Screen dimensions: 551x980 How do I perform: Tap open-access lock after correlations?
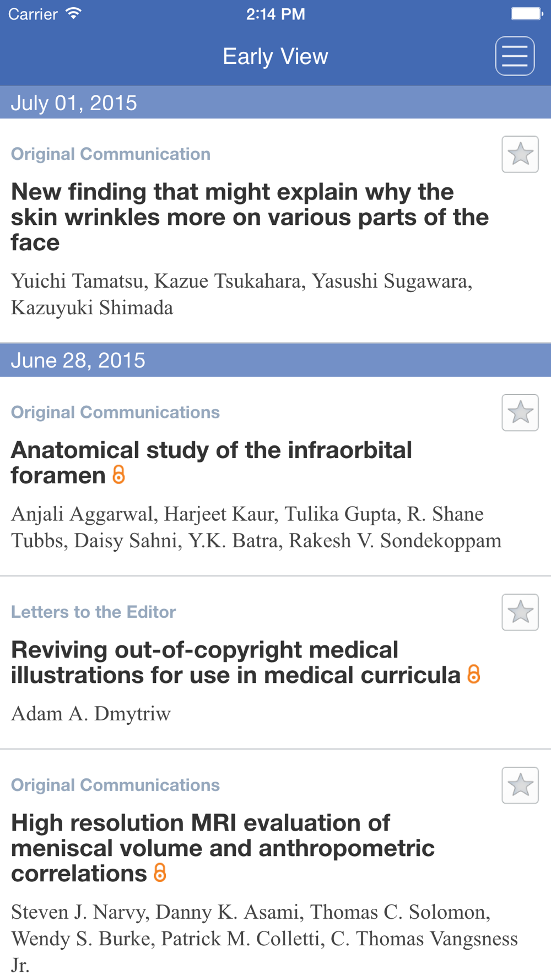pyautogui.click(x=160, y=873)
